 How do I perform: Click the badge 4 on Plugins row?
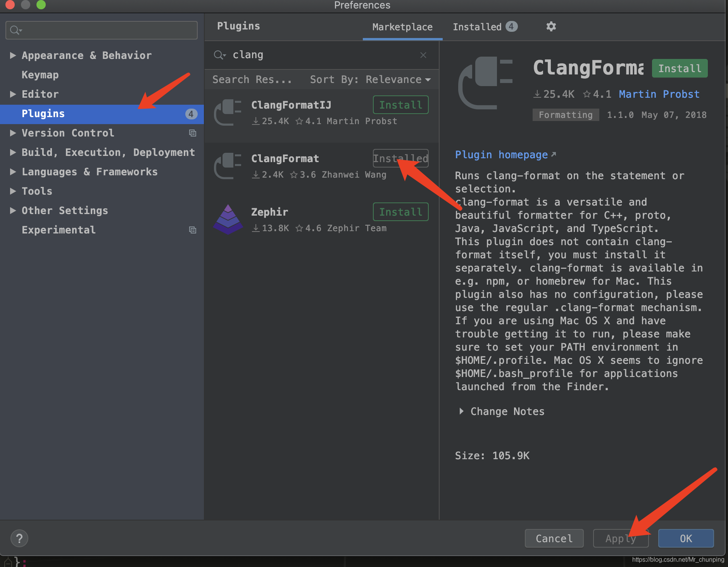pyautogui.click(x=191, y=114)
